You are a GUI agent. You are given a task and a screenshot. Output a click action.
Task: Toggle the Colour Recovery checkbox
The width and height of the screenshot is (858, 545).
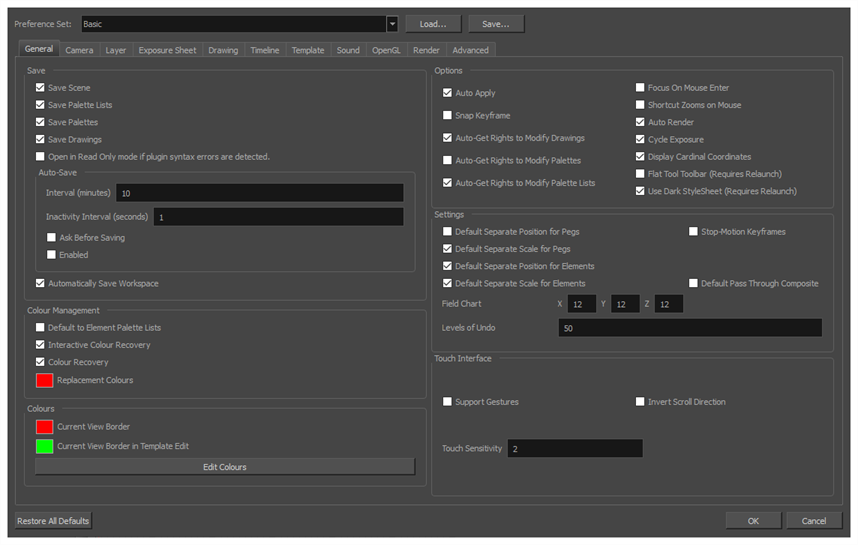tap(40, 362)
